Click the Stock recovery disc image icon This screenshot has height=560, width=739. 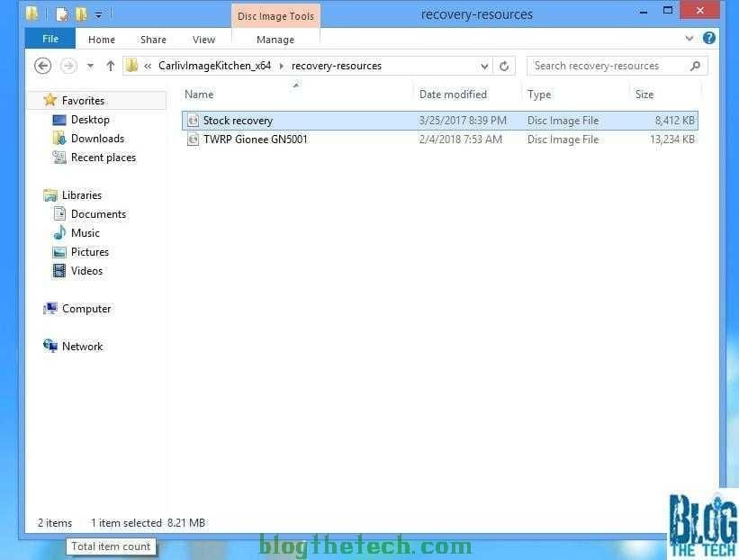[x=193, y=121]
